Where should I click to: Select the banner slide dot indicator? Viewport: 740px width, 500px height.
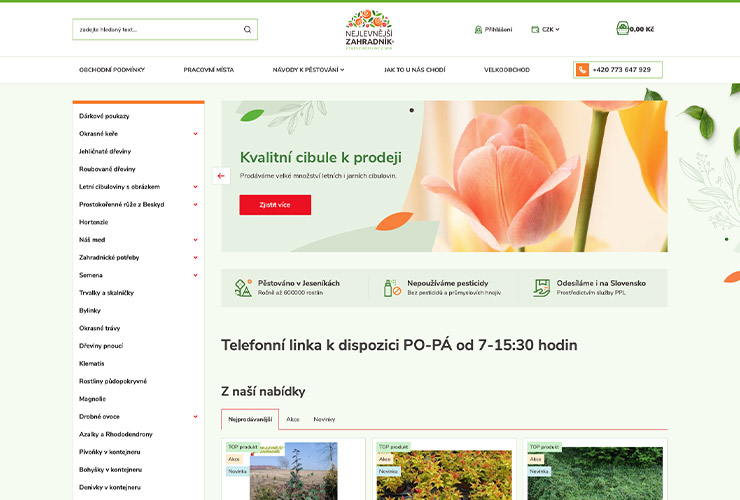tap(412, 110)
